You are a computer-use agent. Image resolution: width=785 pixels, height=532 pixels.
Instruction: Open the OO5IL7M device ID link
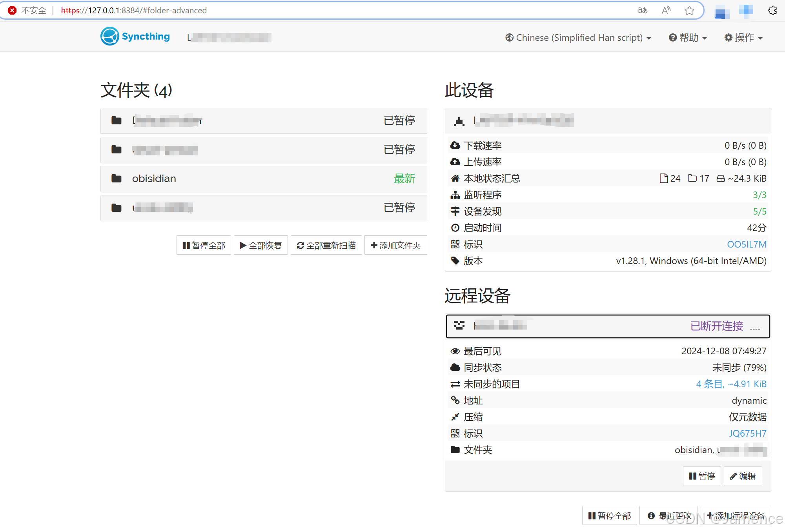pyautogui.click(x=746, y=244)
